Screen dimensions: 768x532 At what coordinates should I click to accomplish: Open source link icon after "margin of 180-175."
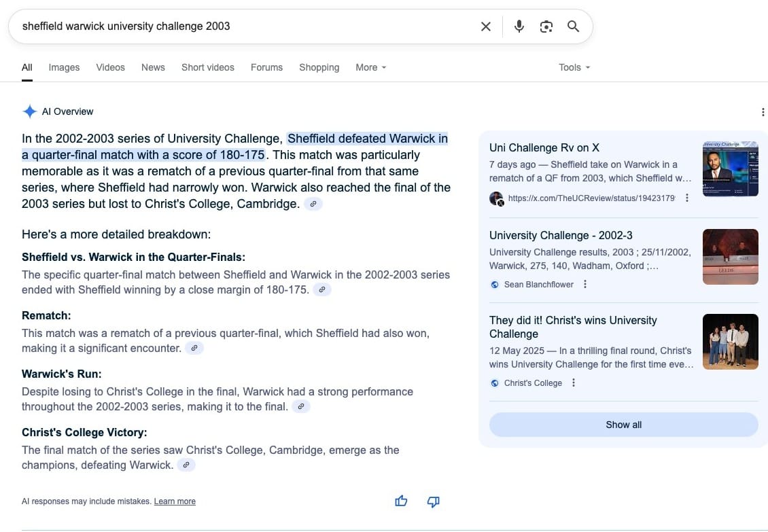coord(321,289)
